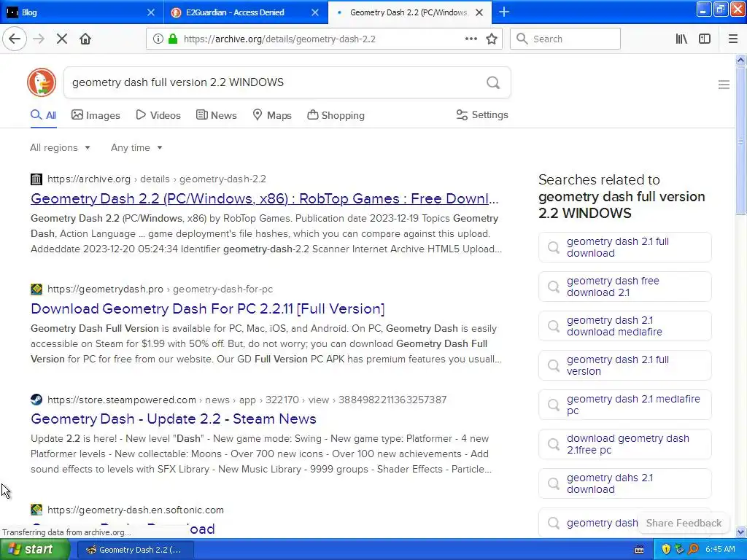Screen dimensions: 747x560
Task: Stop loading the page with X button
Action: tap(62, 39)
